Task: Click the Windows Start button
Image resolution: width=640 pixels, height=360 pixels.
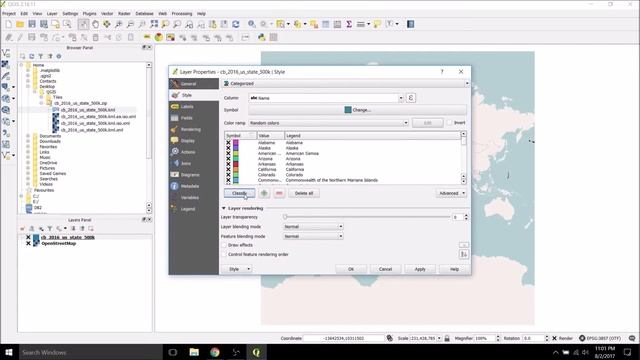Action: click(9, 352)
